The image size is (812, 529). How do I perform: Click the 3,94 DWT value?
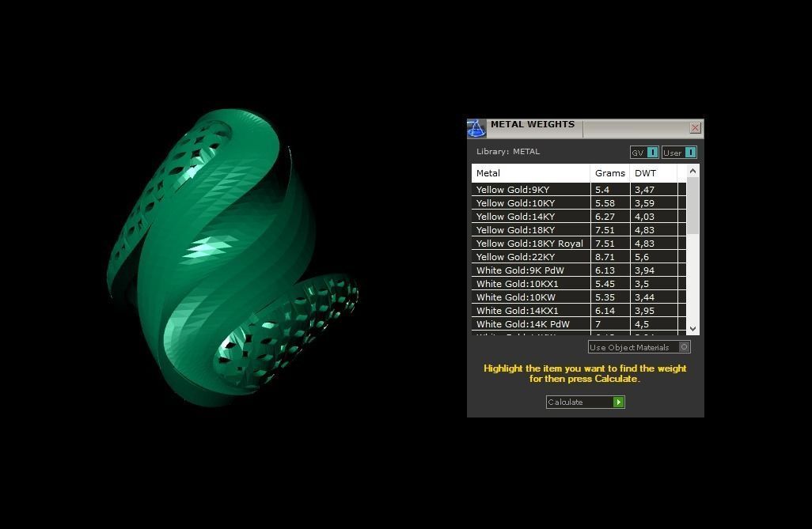(x=644, y=270)
